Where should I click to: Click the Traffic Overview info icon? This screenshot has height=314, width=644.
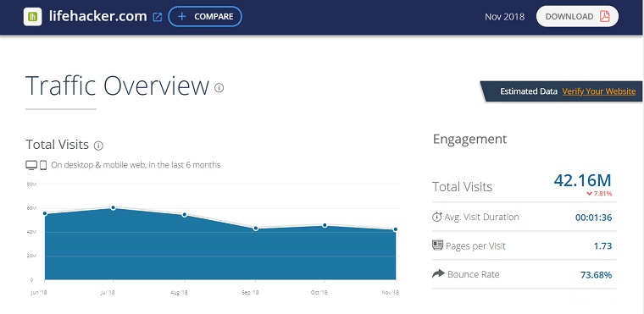(219, 87)
